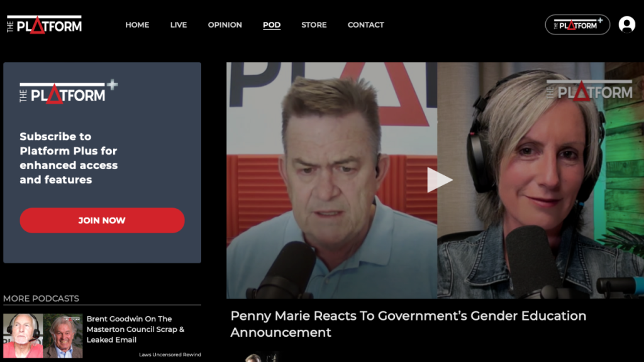Open the HOME menu item
This screenshot has width=644, height=362.
[x=137, y=25]
